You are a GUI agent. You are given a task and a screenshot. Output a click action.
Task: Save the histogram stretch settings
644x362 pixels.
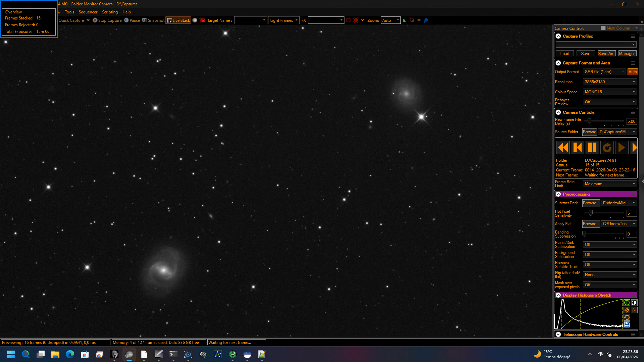[627, 325]
